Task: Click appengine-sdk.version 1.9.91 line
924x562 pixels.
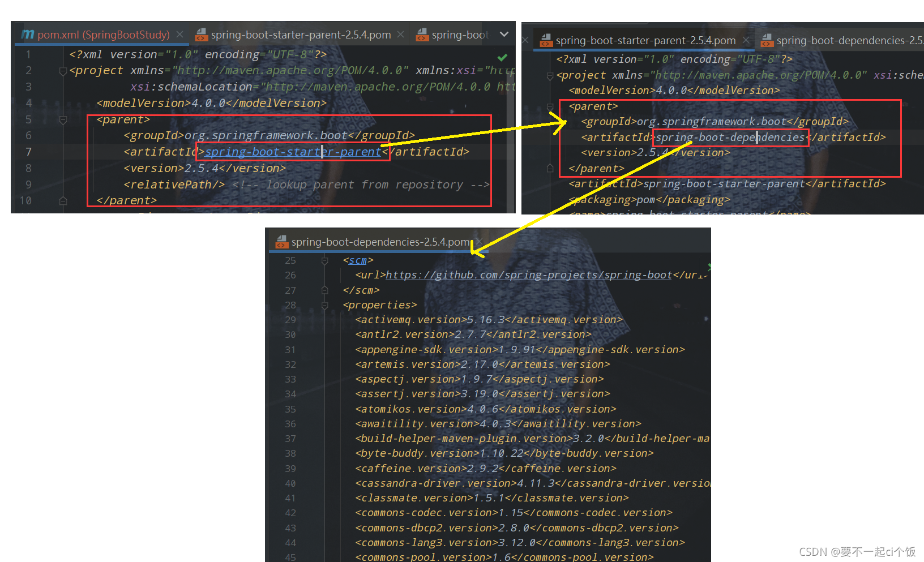Action: point(520,349)
